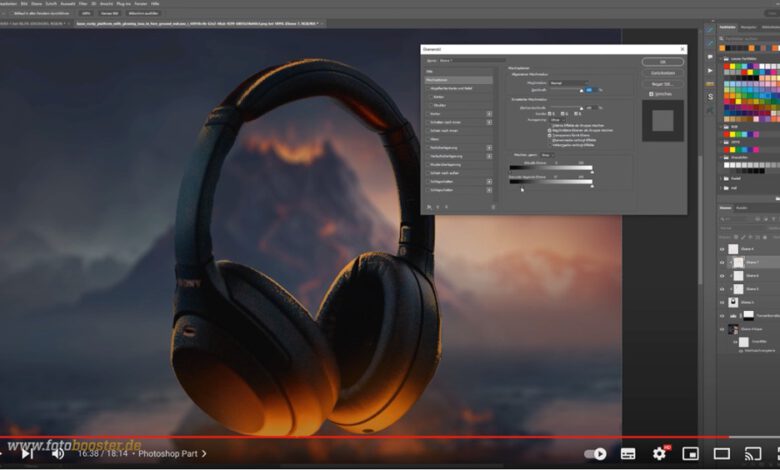This screenshot has width=780, height=470.
Task: Expand the RGB swatch group
Action: [x=723, y=127]
